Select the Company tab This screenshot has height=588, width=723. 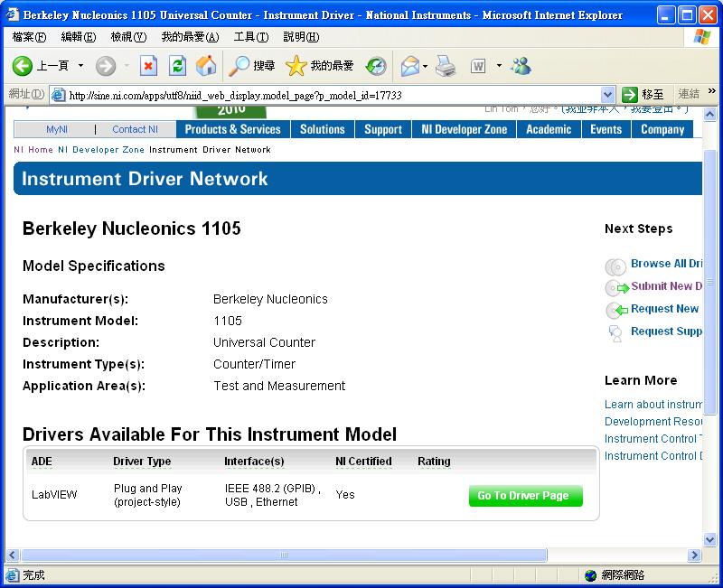click(662, 129)
